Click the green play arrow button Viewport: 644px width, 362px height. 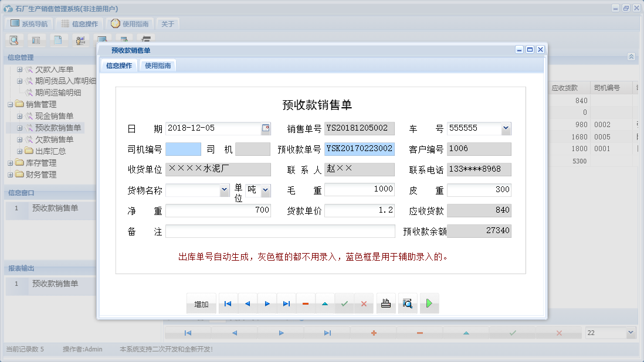[x=429, y=304]
